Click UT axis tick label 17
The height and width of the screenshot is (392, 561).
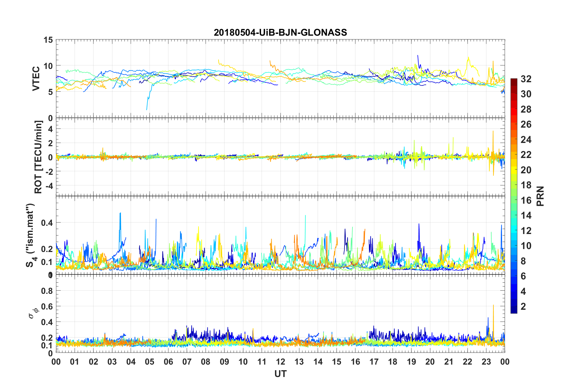pyautogui.click(x=374, y=362)
